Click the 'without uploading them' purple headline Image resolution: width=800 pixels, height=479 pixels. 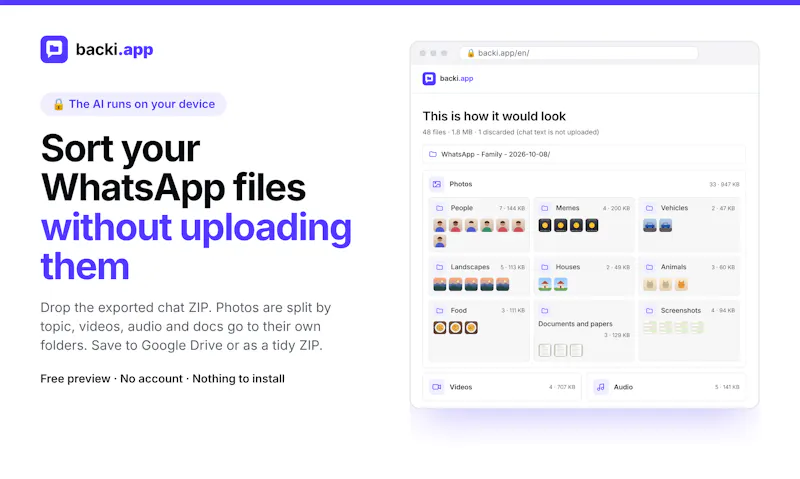tap(196, 247)
